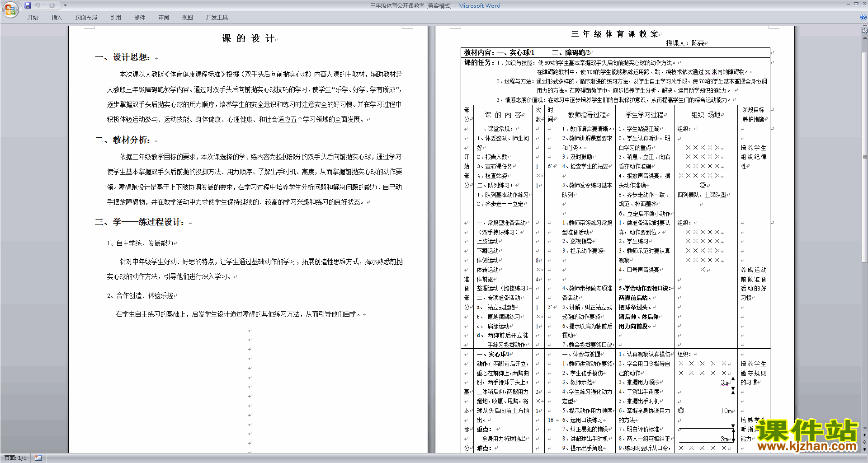The height and width of the screenshot is (463, 868).
Task: Click the line 2、合作创造、体验乐趣
Action: 140,295
